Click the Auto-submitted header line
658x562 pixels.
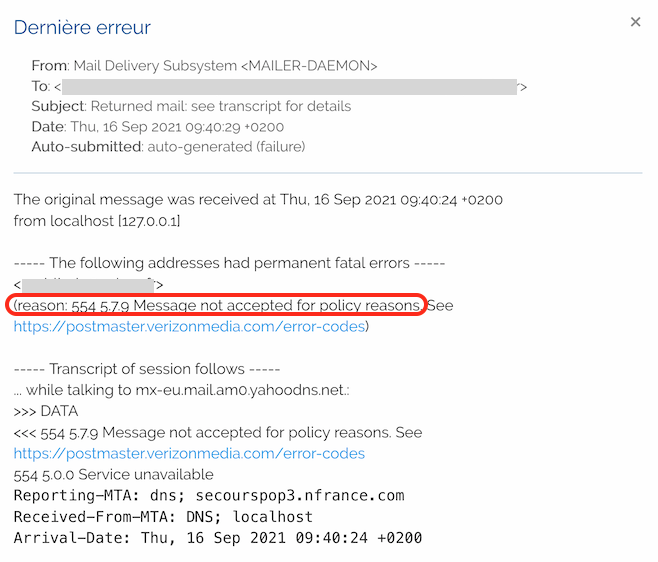(168, 147)
